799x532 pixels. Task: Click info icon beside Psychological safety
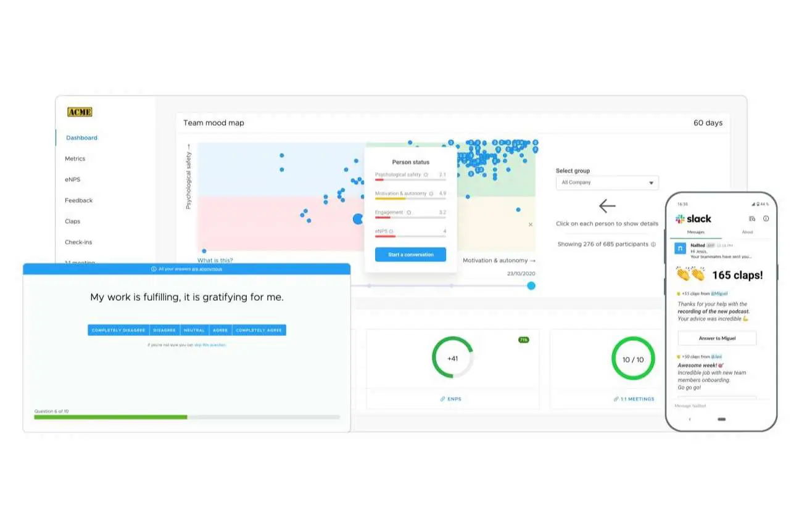click(x=426, y=175)
